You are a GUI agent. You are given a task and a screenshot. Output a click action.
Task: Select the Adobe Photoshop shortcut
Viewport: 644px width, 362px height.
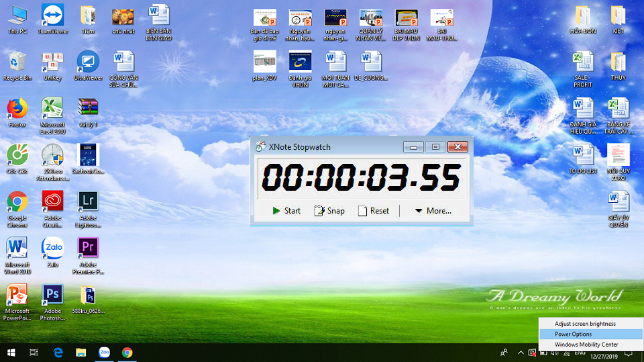pyautogui.click(x=52, y=302)
